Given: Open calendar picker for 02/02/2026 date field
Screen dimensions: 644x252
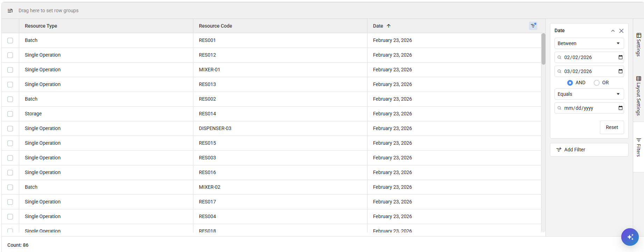Looking at the screenshot, I should (620, 57).
